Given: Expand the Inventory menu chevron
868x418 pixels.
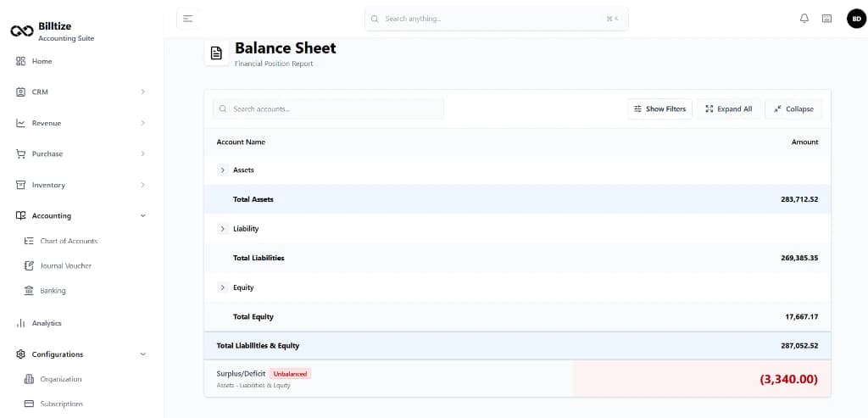Looking at the screenshot, I should pos(142,185).
